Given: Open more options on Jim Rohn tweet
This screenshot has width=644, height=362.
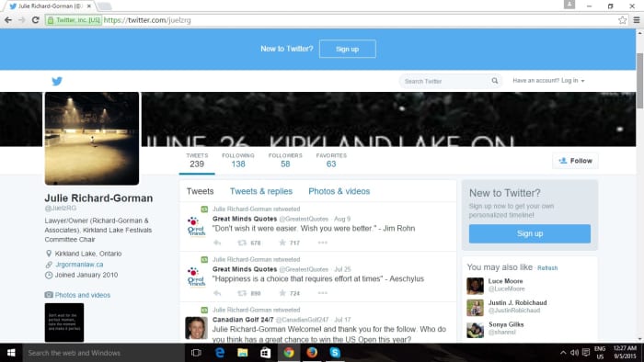Looking at the screenshot, I should click(x=322, y=243).
